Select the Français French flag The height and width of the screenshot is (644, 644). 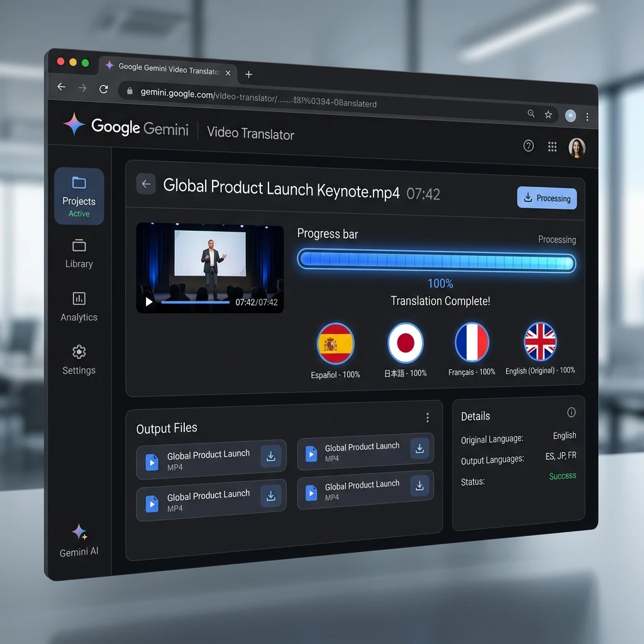(x=472, y=342)
